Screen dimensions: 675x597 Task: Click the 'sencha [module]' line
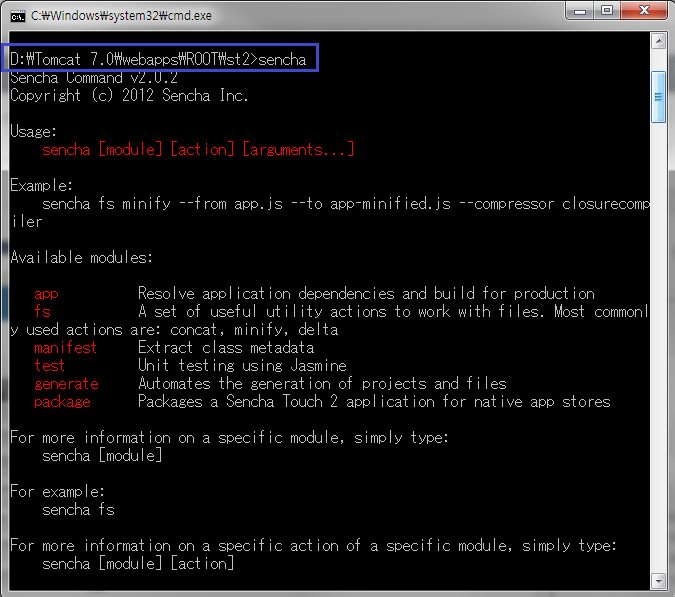[x=102, y=456]
